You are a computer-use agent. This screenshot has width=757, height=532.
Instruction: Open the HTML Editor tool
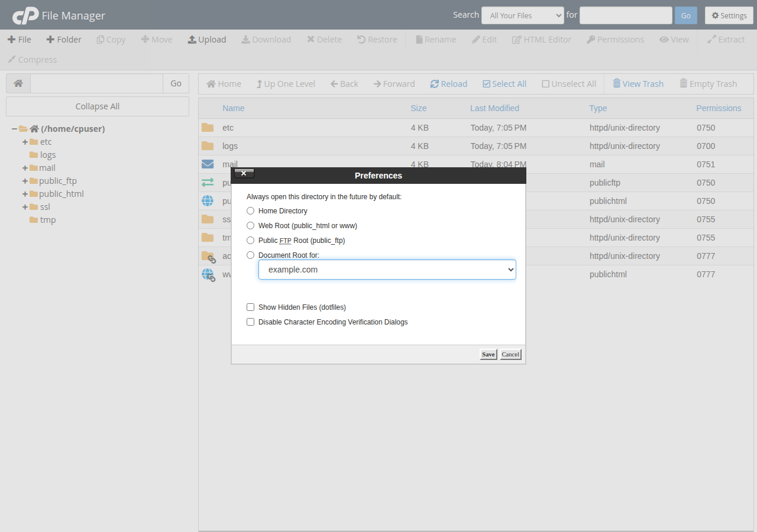tap(542, 40)
